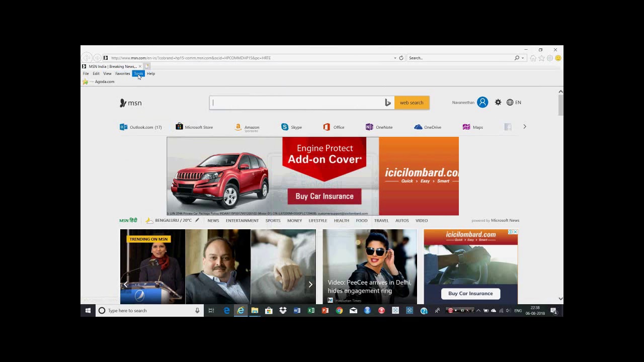Click the msn logo
This screenshot has width=644, height=362.
click(x=131, y=103)
